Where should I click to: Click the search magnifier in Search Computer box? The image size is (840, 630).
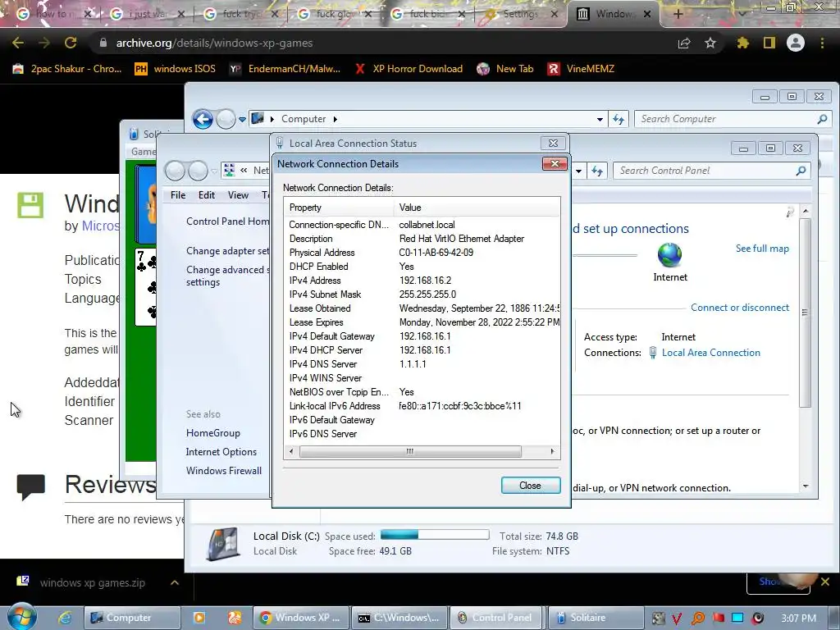point(822,119)
